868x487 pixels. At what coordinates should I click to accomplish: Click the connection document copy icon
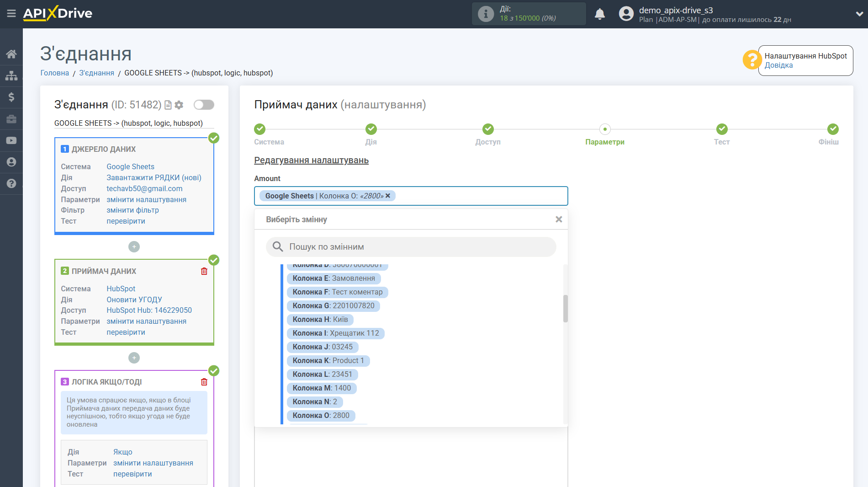click(x=168, y=105)
